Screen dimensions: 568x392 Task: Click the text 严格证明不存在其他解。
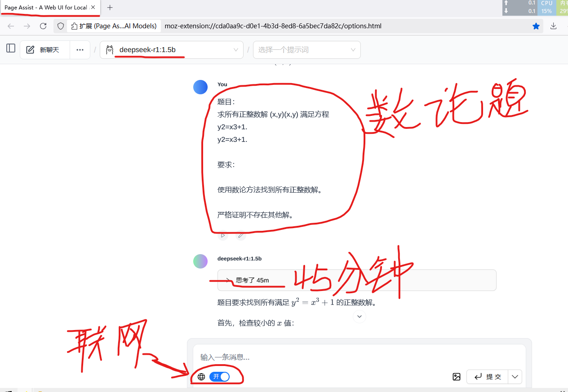pos(257,215)
